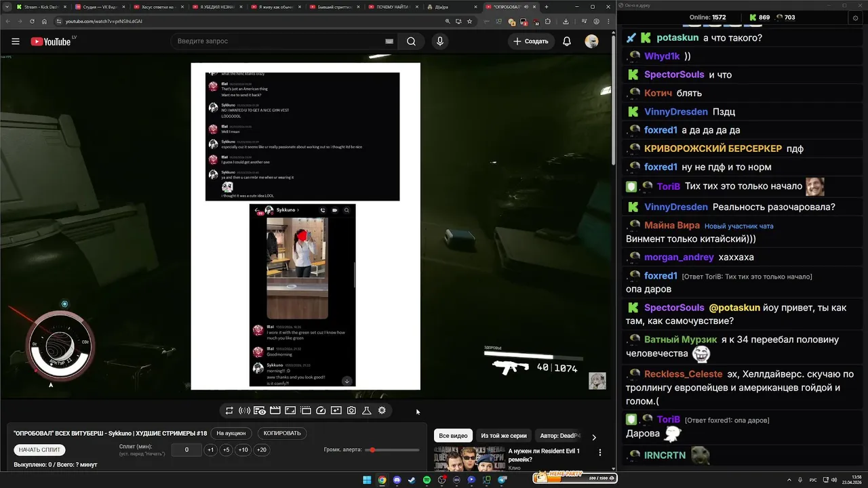868x488 pixels.
Task: Click username Reckless_Celeste in chat
Action: [684, 374]
